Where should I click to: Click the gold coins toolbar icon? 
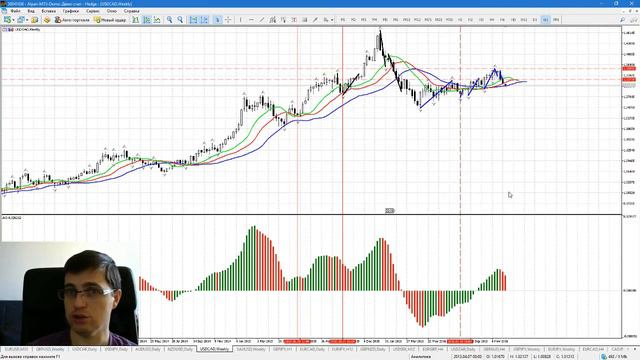click(x=47, y=20)
